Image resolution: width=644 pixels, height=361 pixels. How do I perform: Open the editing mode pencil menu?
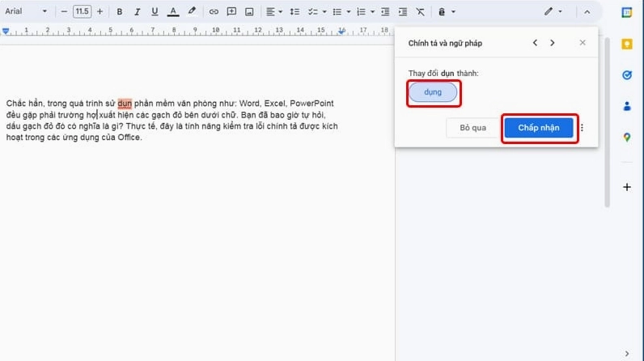click(x=553, y=12)
